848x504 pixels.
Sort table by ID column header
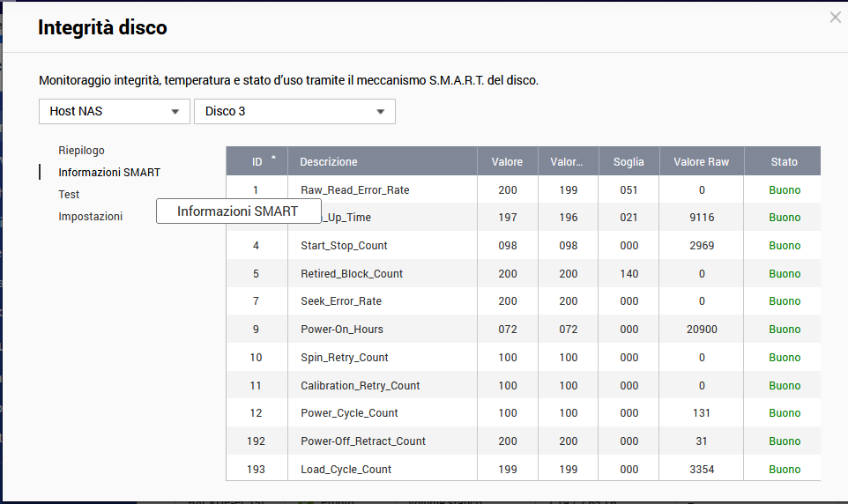tap(257, 162)
